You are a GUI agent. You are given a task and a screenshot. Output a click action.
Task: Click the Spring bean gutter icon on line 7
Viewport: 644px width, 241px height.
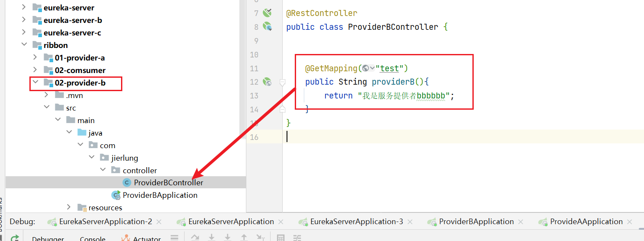[x=268, y=13]
